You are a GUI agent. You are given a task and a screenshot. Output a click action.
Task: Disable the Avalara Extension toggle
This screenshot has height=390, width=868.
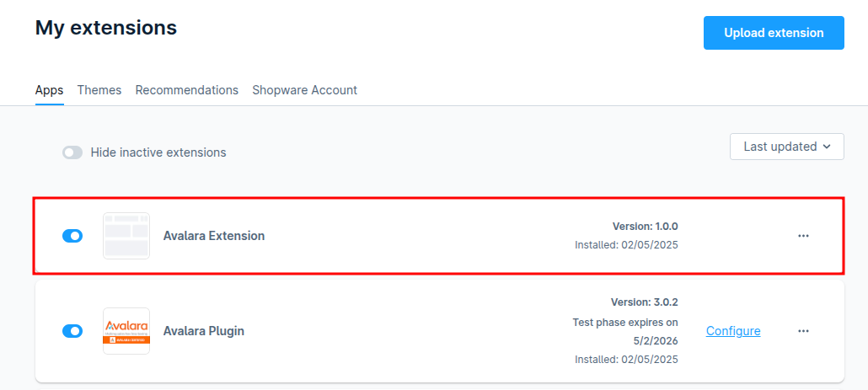[72, 236]
